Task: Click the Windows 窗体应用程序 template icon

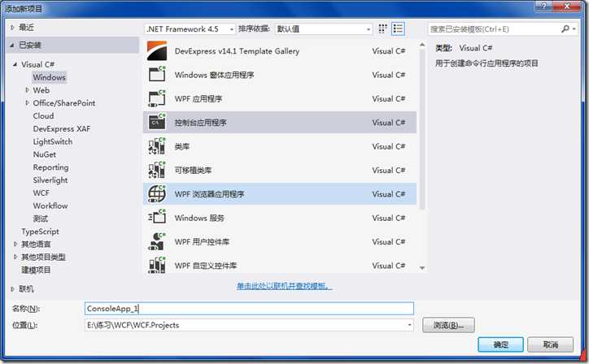Action: pyautogui.click(x=157, y=74)
